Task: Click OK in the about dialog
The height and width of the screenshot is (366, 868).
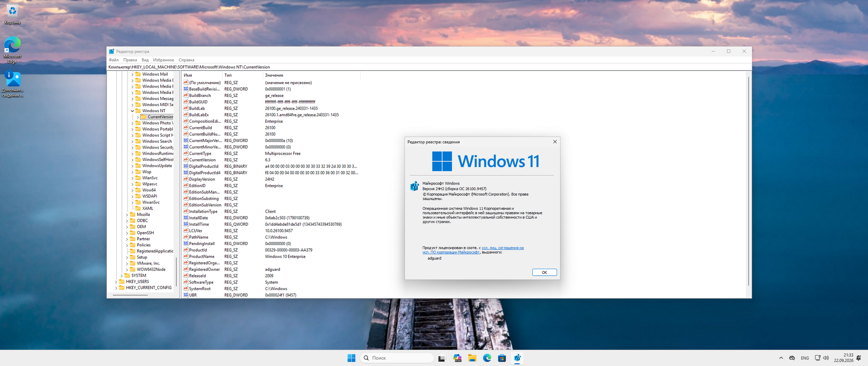Action: (544, 272)
